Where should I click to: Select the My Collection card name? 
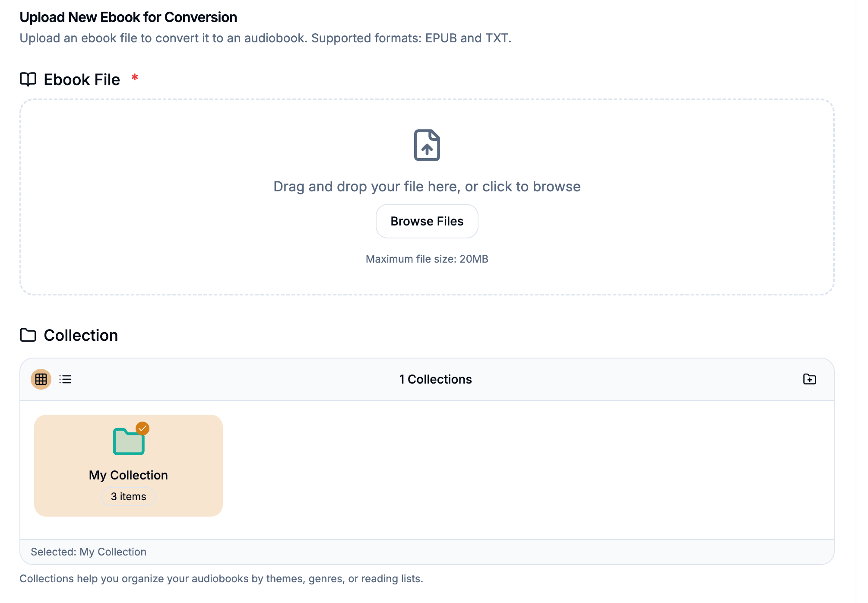pyautogui.click(x=128, y=475)
